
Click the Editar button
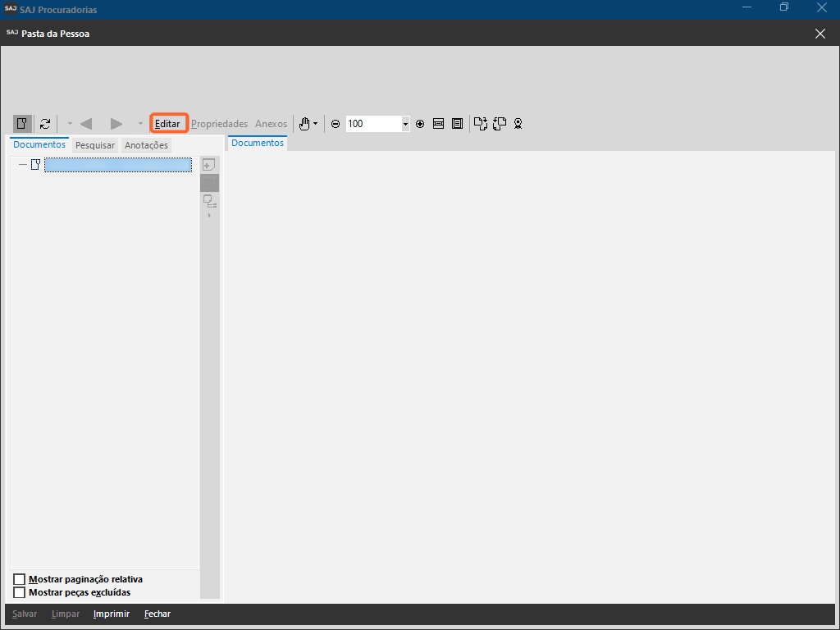pyautogui.click(x=168, y=124)
